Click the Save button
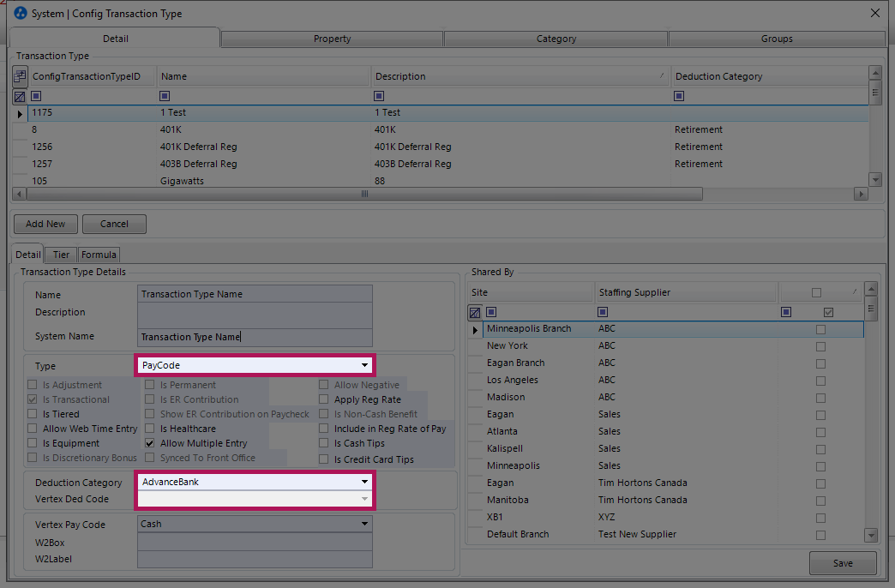 click(x=843, y=563)
